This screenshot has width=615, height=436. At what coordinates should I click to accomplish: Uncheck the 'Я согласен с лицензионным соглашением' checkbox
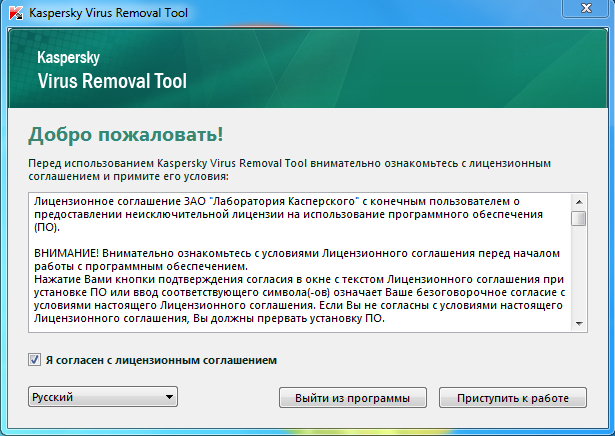34,360
